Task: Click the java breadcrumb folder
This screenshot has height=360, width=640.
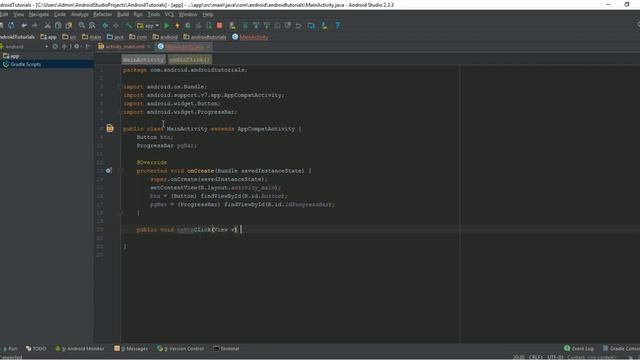Action: (115, 37)
